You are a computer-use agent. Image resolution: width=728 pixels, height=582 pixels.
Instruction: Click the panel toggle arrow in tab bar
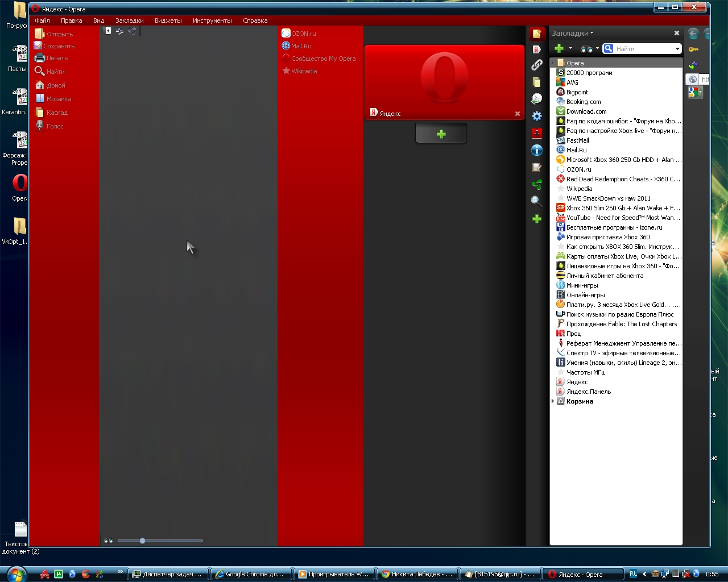coord(108,31)
